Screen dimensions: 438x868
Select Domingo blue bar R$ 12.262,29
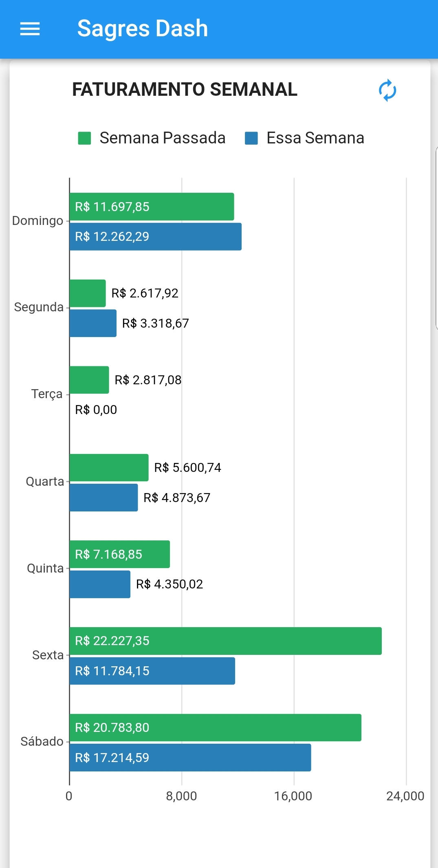click(x=155, y=236)
